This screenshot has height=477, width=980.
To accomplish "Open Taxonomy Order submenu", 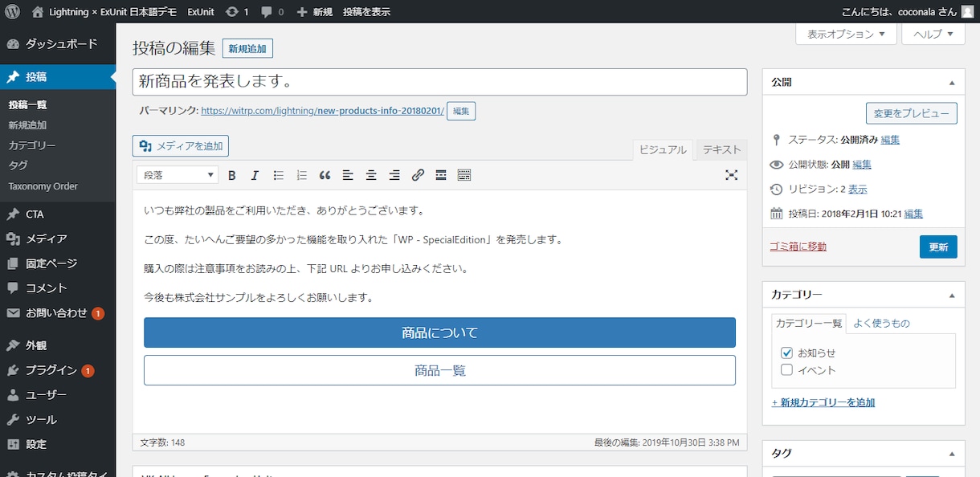I will (x=43, y=186).
